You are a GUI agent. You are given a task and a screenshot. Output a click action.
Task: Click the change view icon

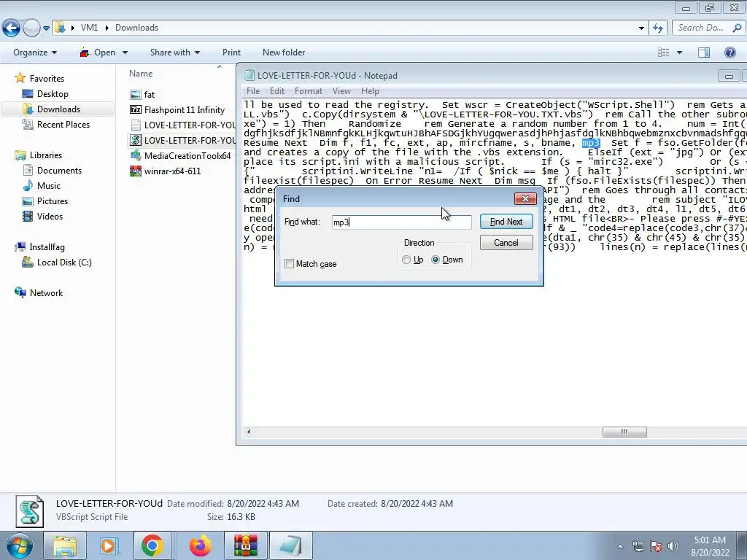pyautogui.click(x=664, y=52)
